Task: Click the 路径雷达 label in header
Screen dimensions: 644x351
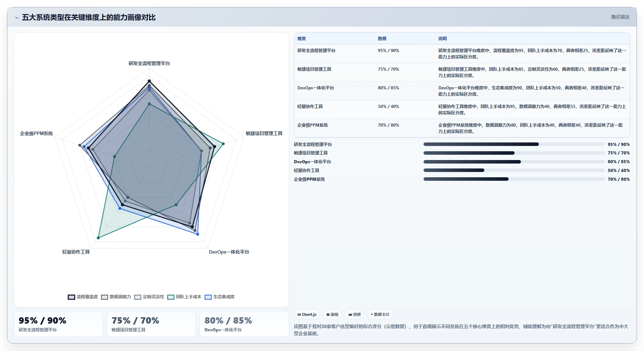Action: tap(620, 17)
